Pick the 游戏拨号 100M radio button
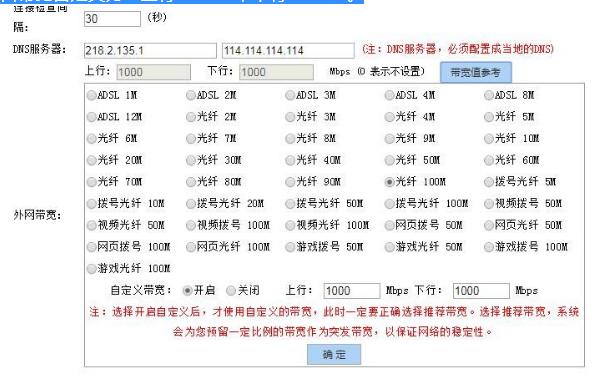592x373 pixels. tap(489, 247)
